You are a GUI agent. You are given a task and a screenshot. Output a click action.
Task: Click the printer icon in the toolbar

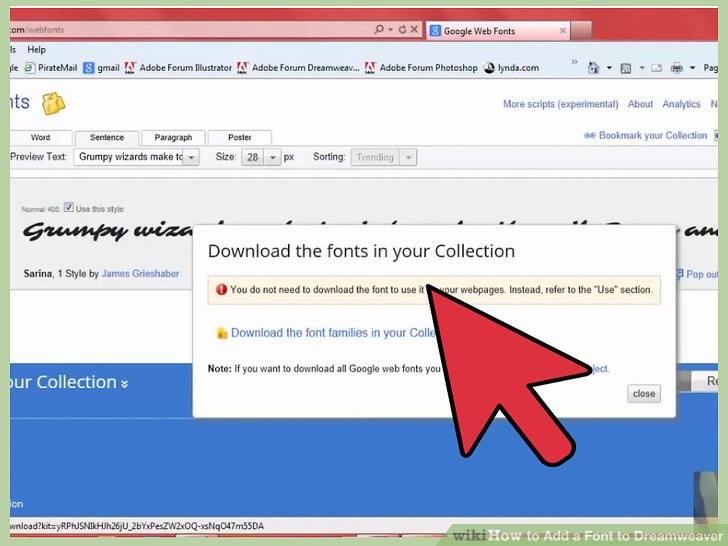677,68
